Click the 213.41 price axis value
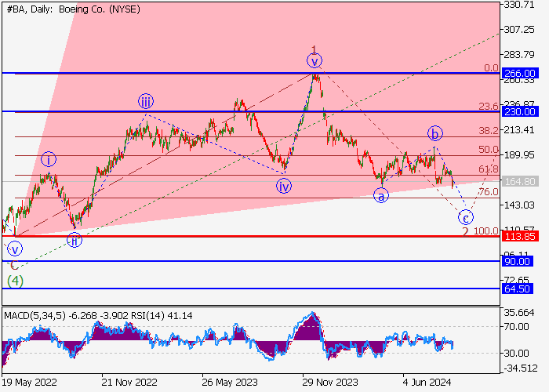Image resolution: width=549 pixels, height=392 pixels. pyautogui.click(x=519, y=130)
